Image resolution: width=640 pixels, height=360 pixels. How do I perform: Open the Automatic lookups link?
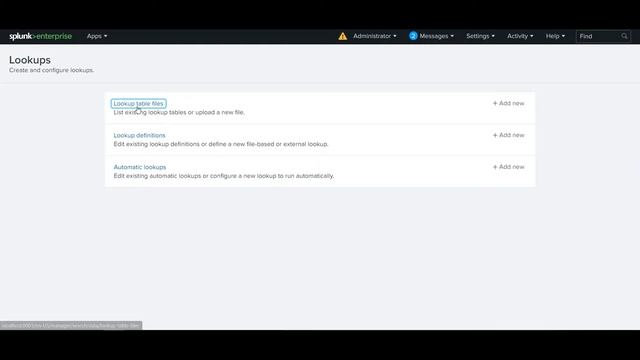coord(140,167)
